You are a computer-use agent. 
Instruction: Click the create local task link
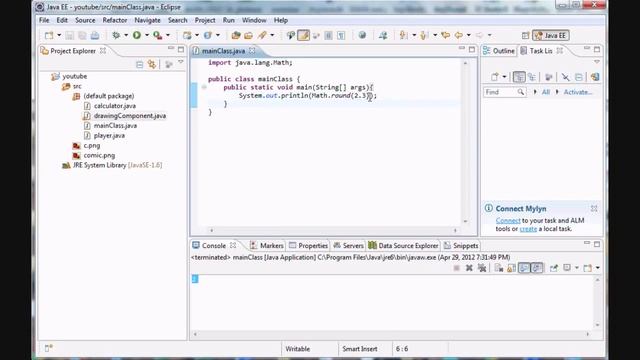click(528, 229)
